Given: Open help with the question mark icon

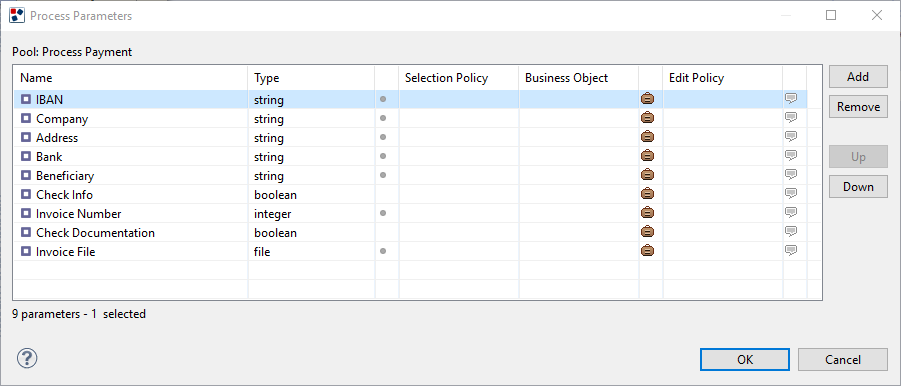Looking at the screenshot, I should coord(28,358).
